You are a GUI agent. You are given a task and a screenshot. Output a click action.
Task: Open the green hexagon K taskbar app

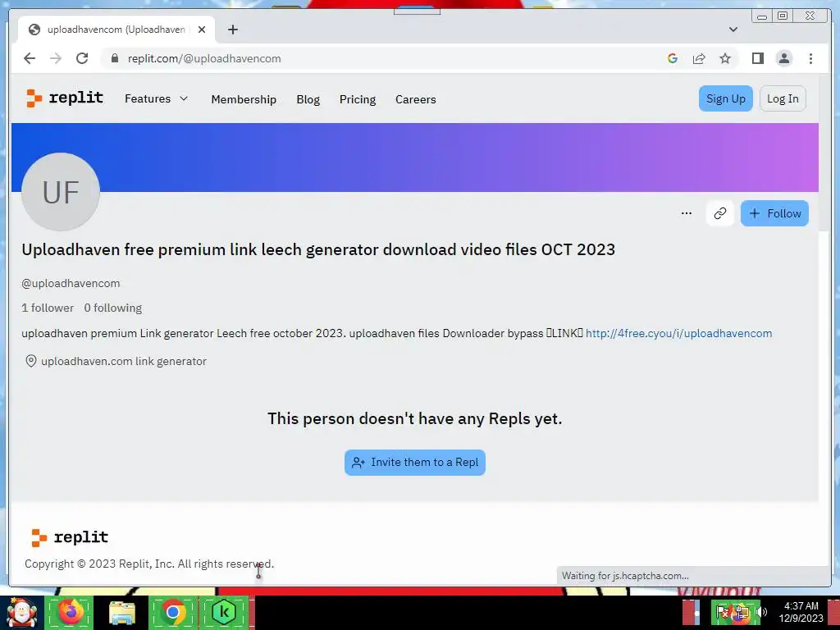point(225,613)
